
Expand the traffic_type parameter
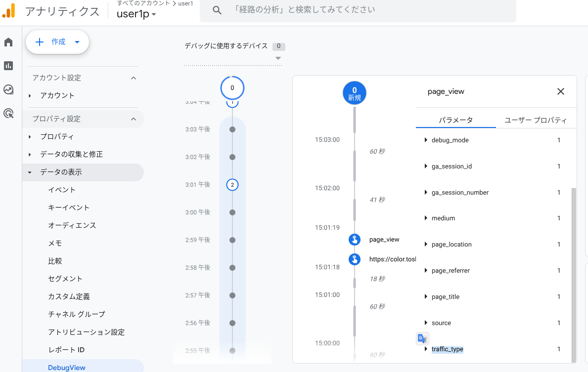point(426,349)
